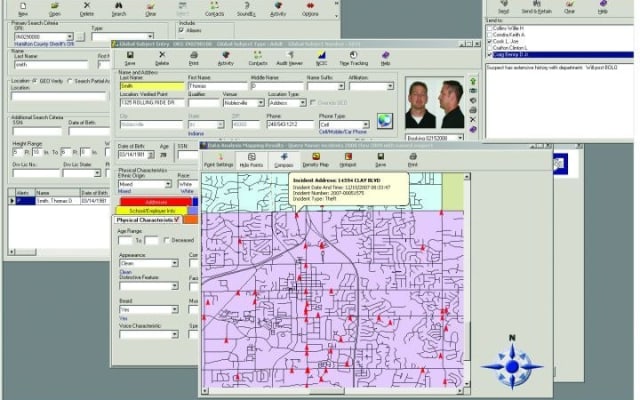The image size is (640, 400).
Task: Toggle the Include Aliases checkbox
Action: 181,31
